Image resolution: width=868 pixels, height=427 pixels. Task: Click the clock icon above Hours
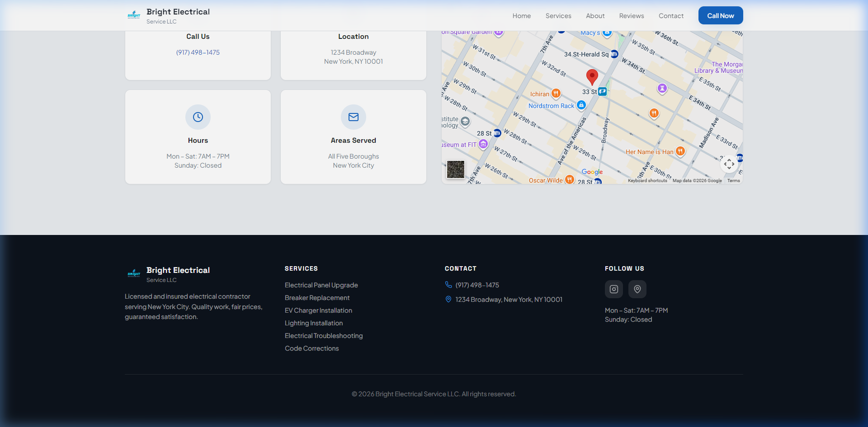tap(198, 117)
